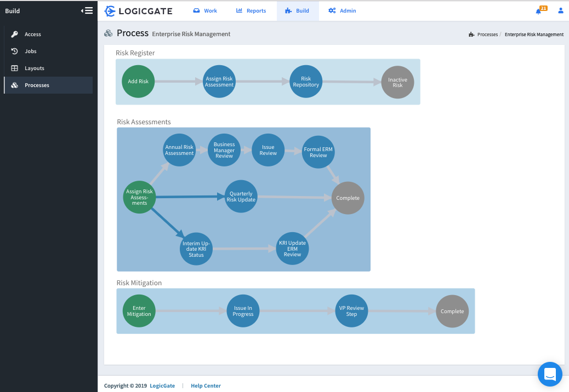Click the Enter Mitigation node
Image resolution: width=569 pixels, height=392 pixels.
click(x=139, y=310)
